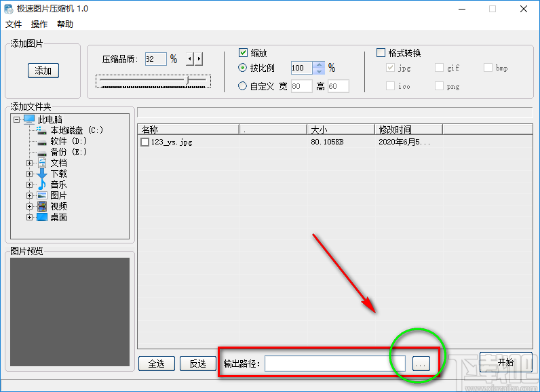Click the 图片 pictures folder icon

pyautogui.click(x=42, y=195)
